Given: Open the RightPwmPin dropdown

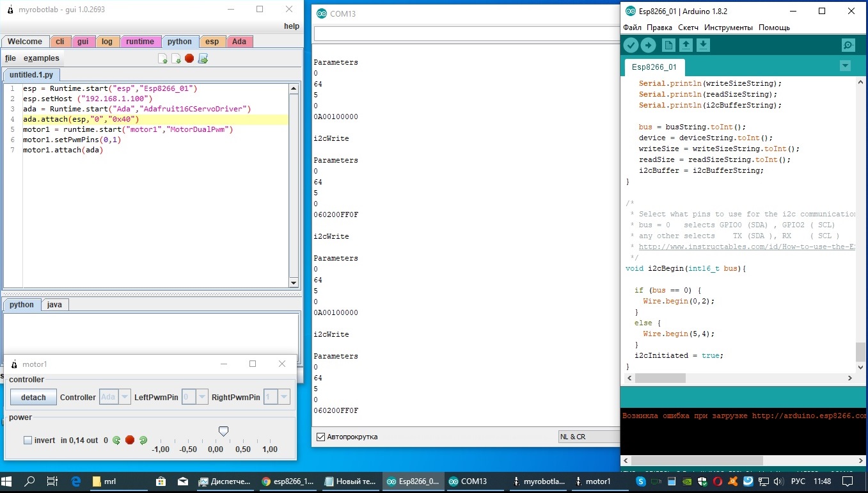Looking at the screenshot, I should (x=276, y=397).
